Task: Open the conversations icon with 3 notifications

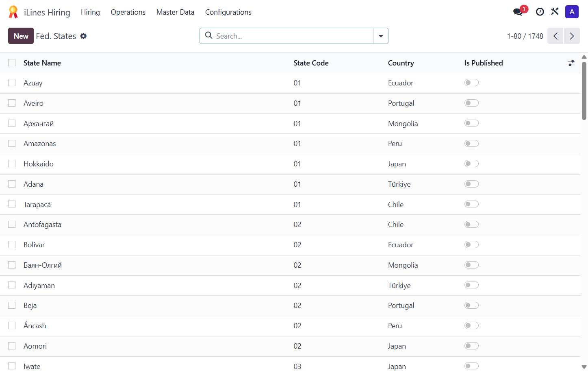Action: 518,12
